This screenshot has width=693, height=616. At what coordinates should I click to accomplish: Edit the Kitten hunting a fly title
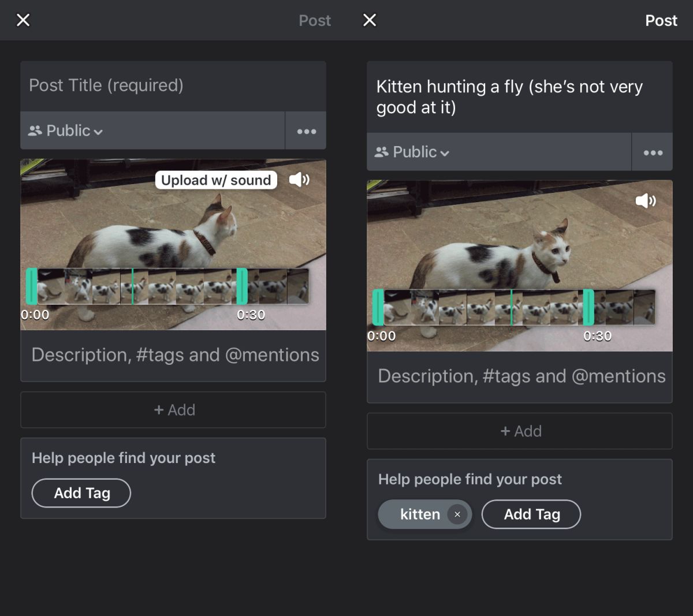(520, 97)
